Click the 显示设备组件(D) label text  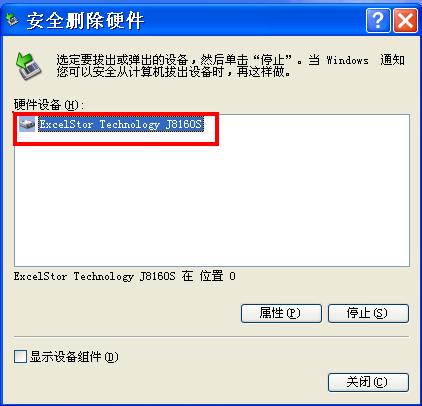74,357
